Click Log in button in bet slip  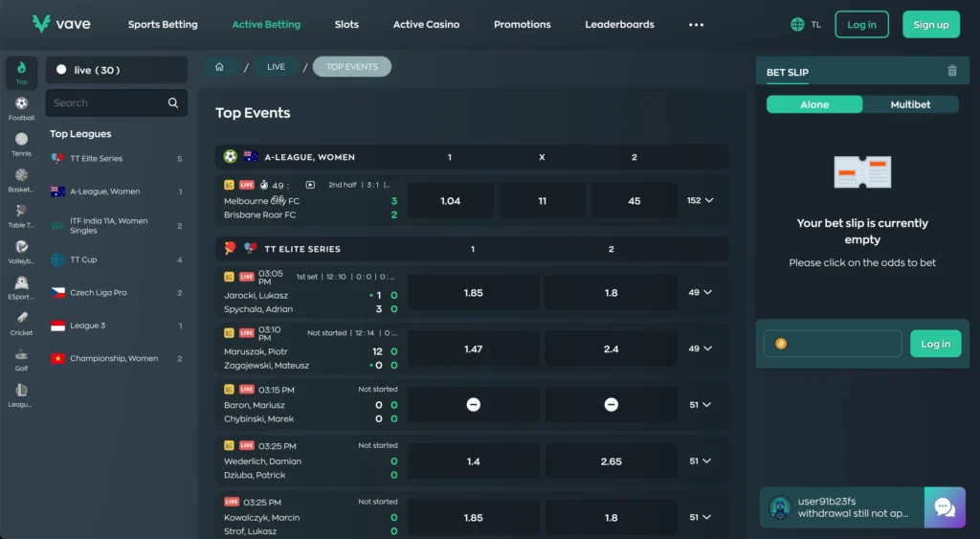point(935,344)
